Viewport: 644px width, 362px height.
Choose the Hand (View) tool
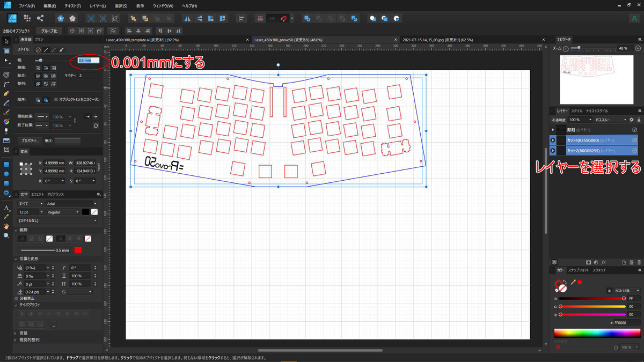[6, 226]
